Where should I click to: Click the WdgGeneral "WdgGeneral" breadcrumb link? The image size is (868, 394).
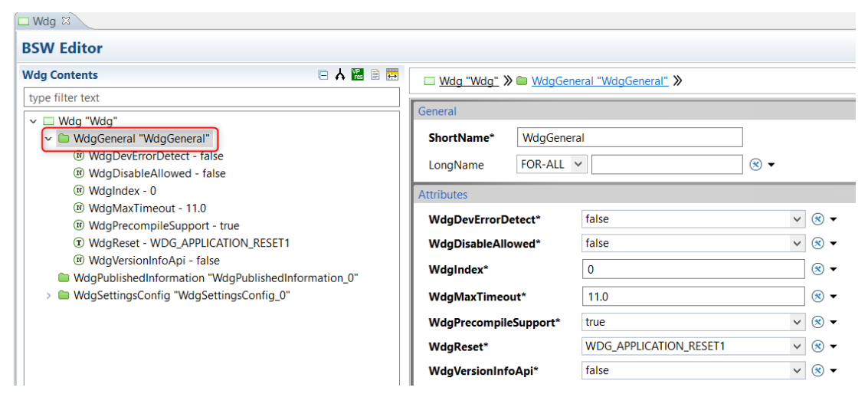coord(600,81)
